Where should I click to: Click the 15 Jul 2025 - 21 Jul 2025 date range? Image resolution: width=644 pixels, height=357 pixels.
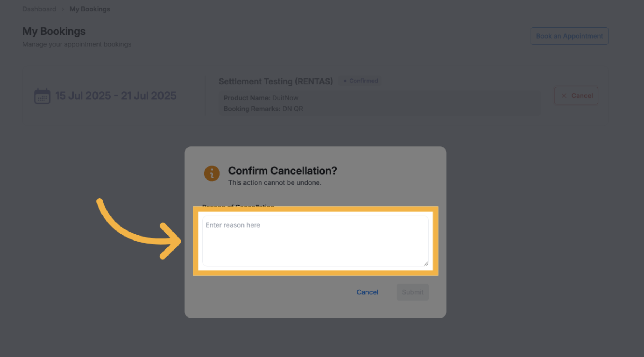115,96
